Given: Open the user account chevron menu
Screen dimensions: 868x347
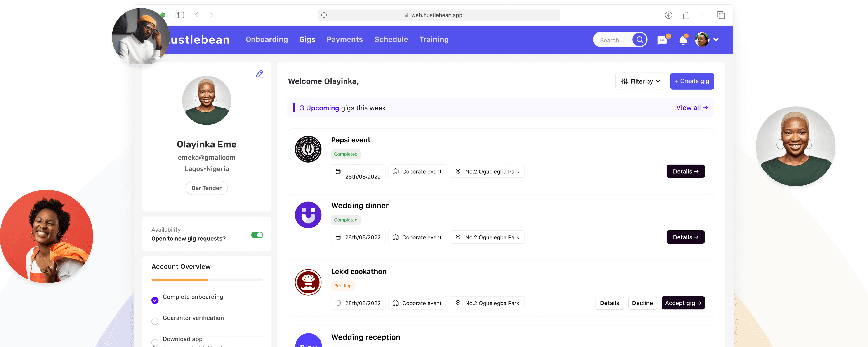Looking at the screenshot, I should [x=716, y=39].
